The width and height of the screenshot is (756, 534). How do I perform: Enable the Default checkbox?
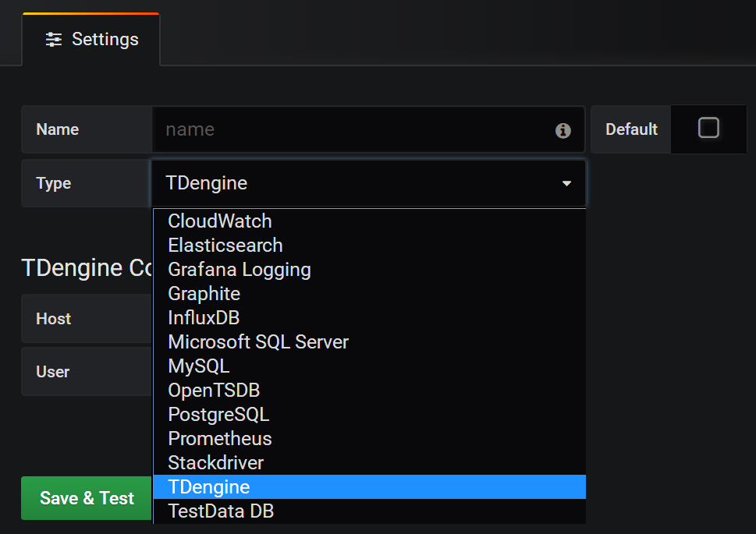tap(708, 128)
